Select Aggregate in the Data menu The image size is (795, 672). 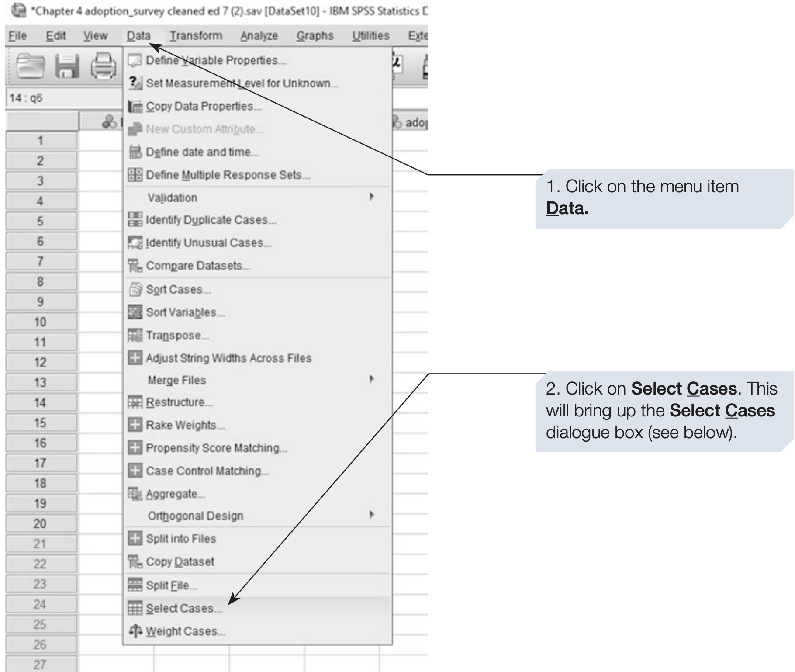point(175,494)
